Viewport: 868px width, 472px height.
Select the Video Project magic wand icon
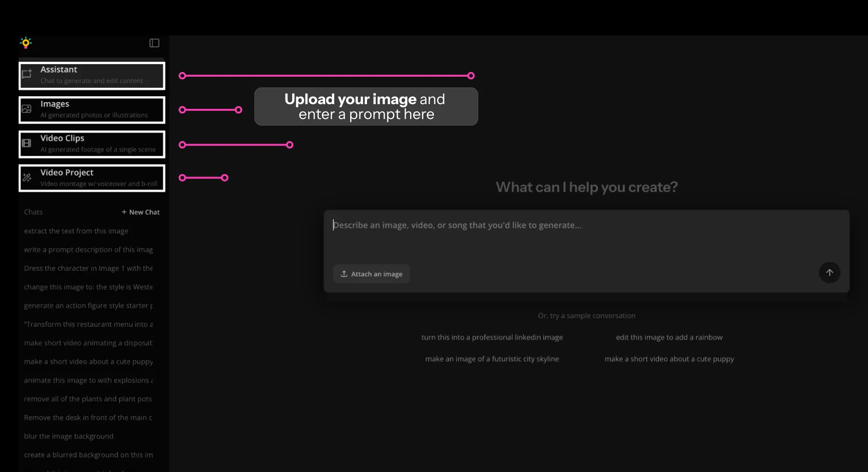[x=27, y=177]
